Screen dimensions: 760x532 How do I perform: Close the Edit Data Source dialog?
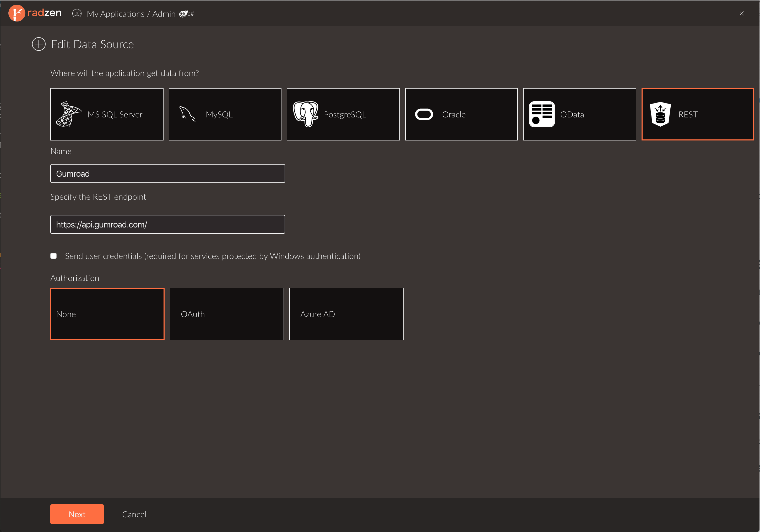pyautogui.click(x=742, y=13)
